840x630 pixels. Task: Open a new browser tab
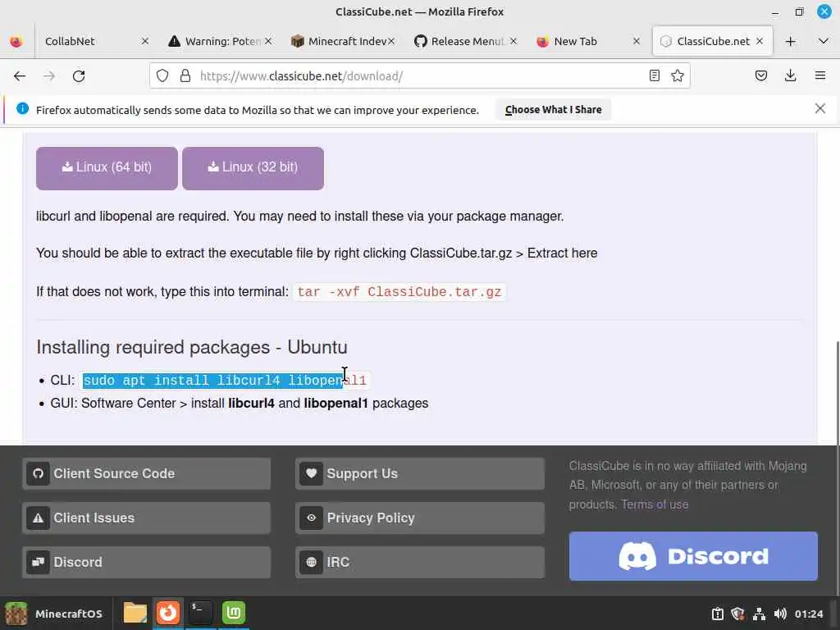pyautogui.click(x=790, y=41)
